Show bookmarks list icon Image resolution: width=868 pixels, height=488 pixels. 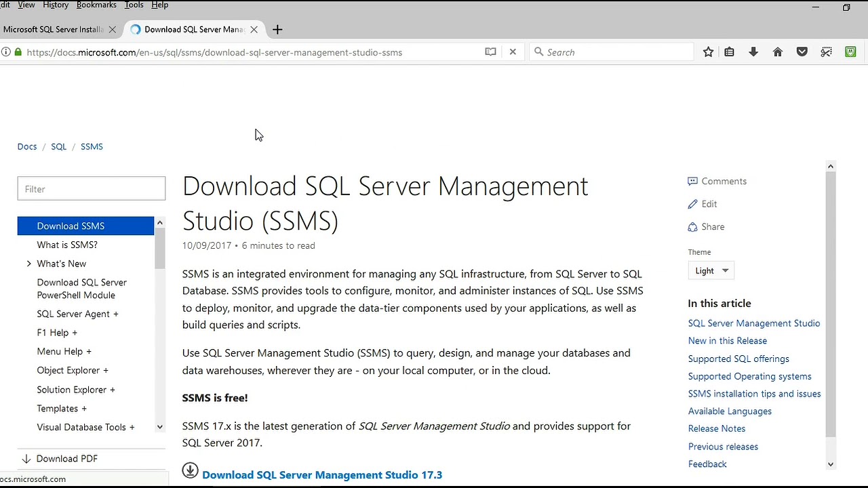coord(730,52)
